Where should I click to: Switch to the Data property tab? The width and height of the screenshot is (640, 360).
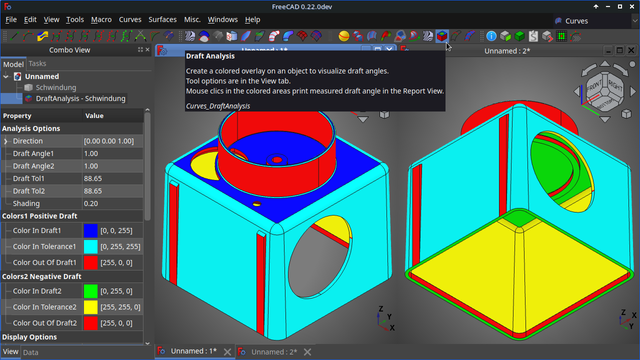(30, 353)
